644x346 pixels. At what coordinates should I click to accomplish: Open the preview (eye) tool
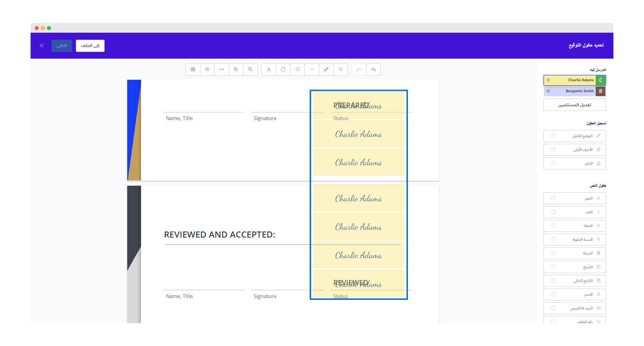point(207,69)
